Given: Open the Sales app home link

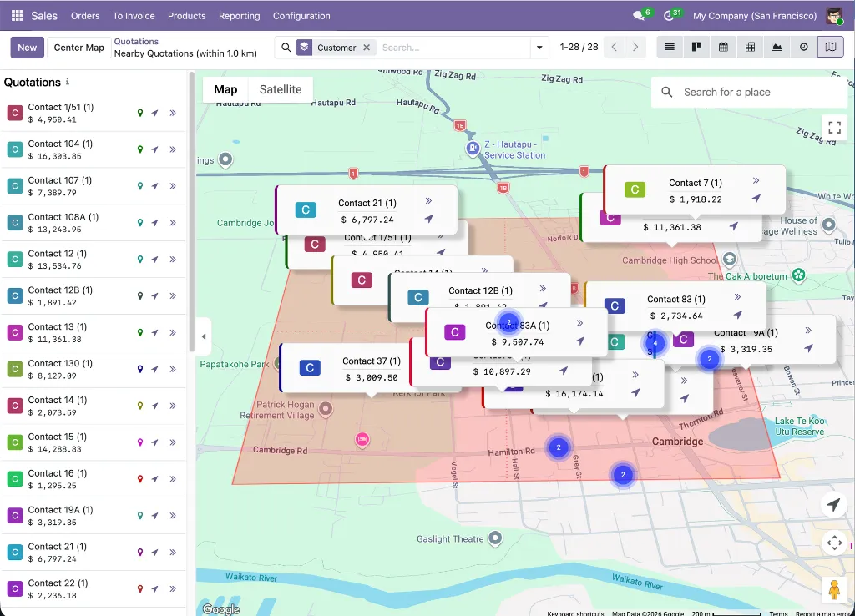Looking at the screenshot, I should coord(44,16).
